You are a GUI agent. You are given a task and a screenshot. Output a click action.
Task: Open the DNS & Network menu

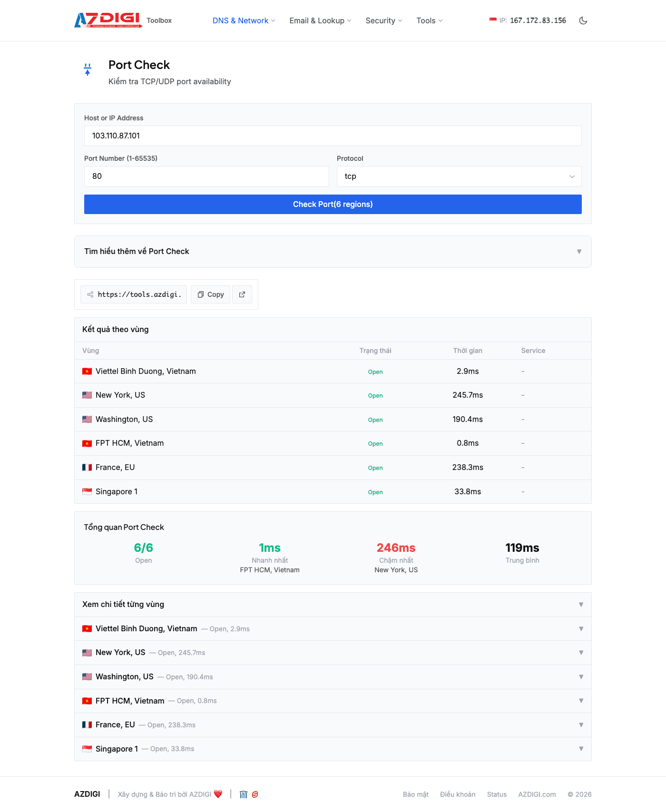click(244, 20)
